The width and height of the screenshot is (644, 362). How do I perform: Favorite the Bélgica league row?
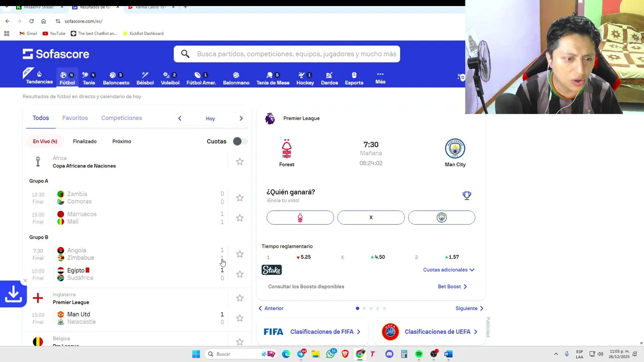(239, 342)
